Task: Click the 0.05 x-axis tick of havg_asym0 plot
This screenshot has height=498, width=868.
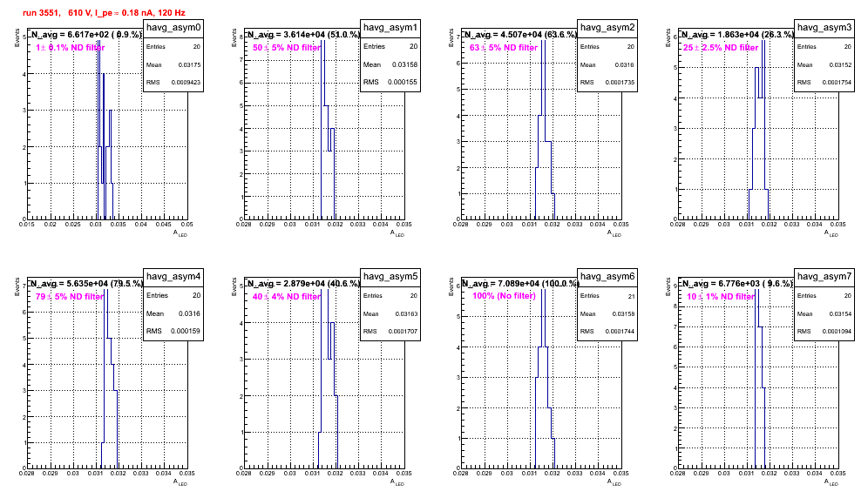Action: [x=187, y=224]
